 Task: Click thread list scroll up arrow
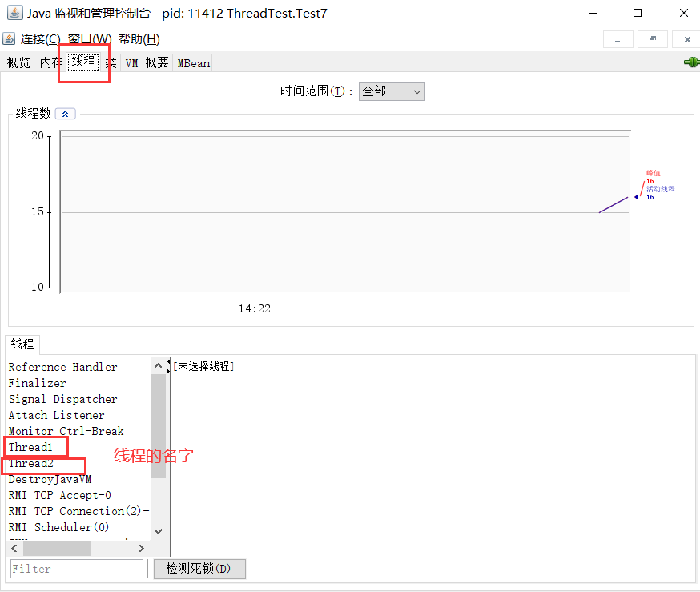coord(158,366)
